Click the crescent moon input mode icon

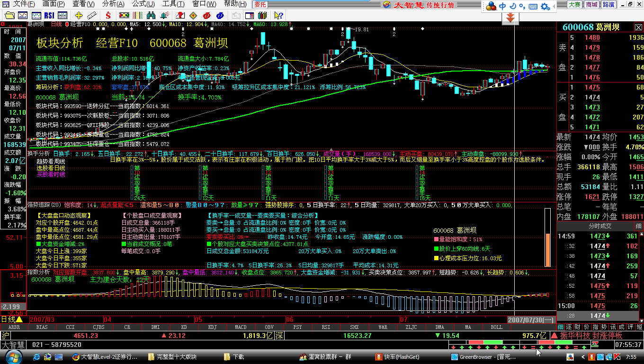513,6
